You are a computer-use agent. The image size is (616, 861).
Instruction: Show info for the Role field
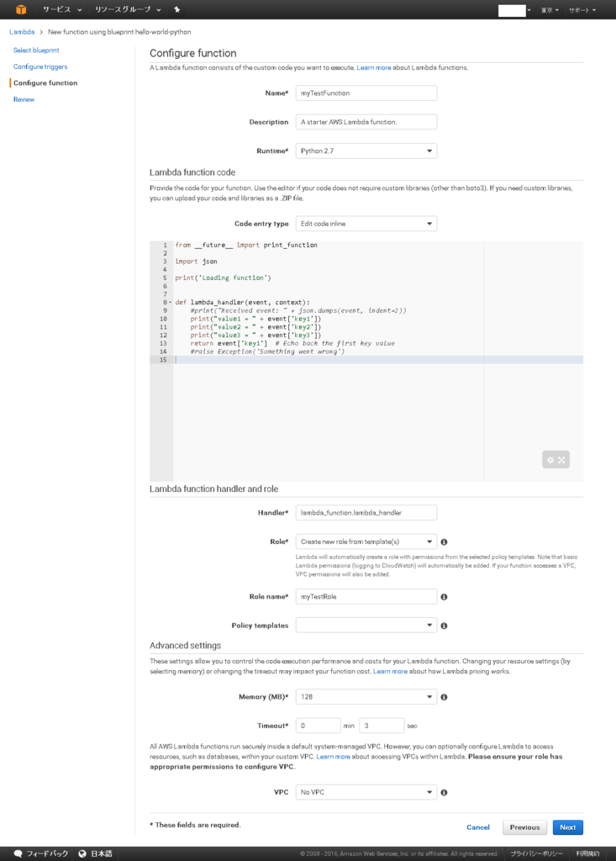[444, 542]
